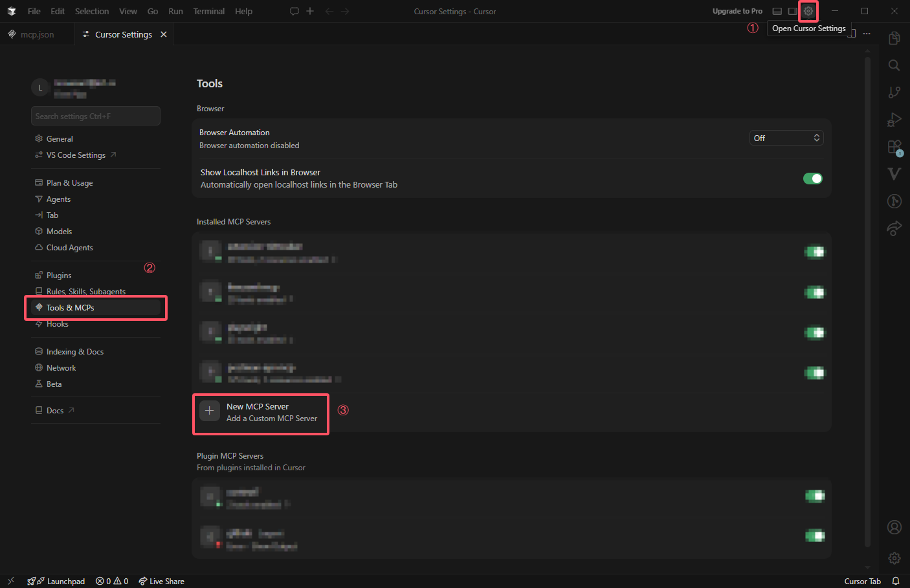Open the Terminal menu
This screenshot has height=588, width=910.
[209, 11]
